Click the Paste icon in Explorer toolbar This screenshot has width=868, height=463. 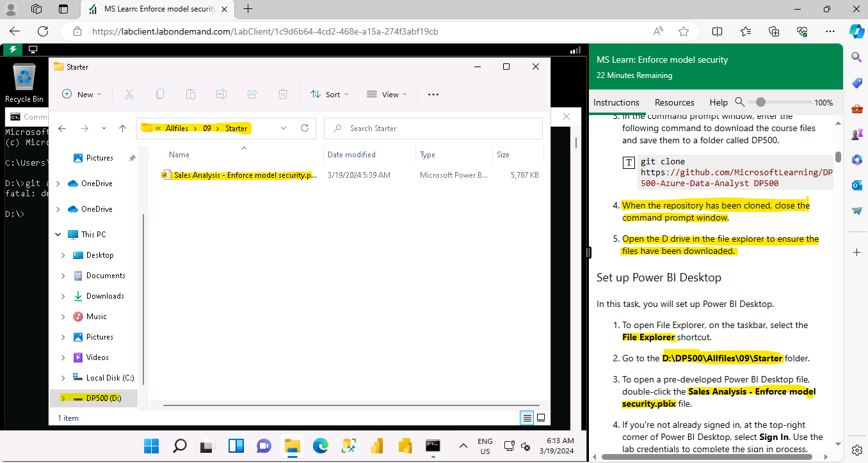[x=190, y=94]
